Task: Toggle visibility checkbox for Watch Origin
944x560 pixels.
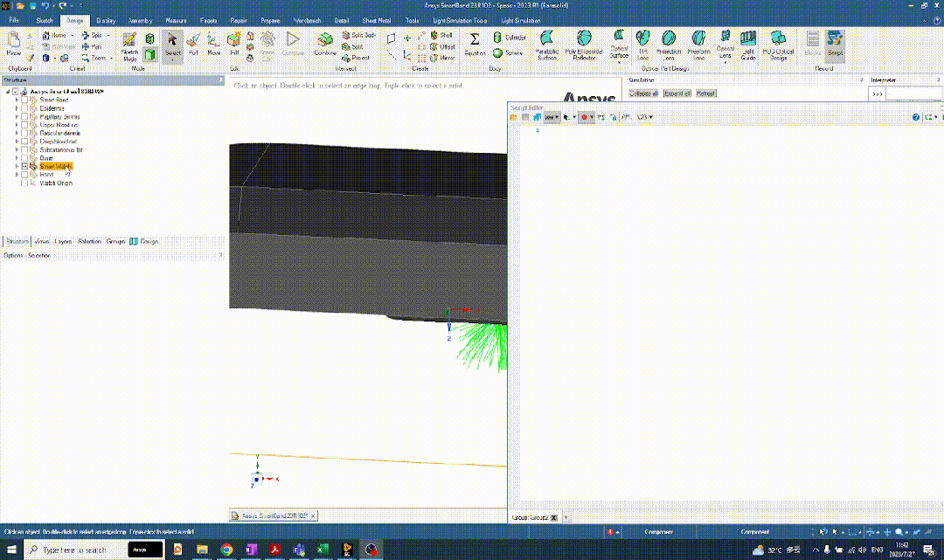Action: (x=24, y=183)
